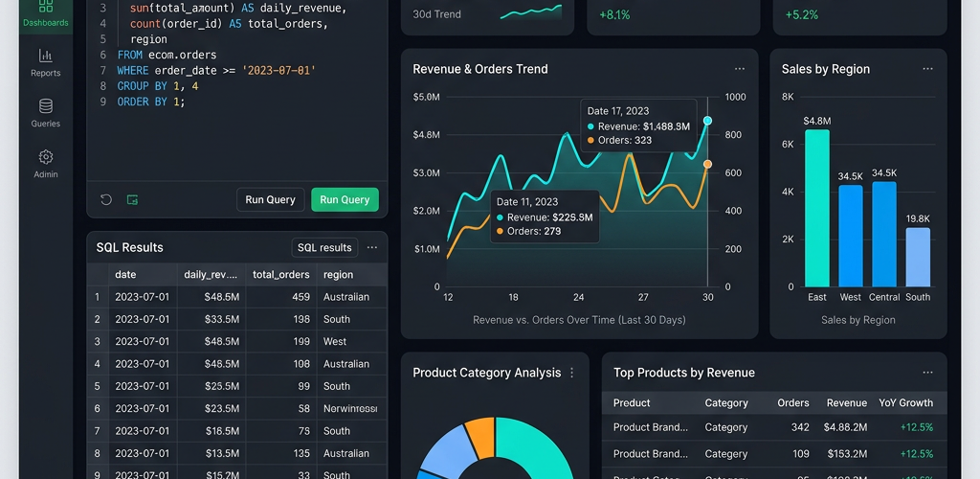Open SQL Results panel more options
The image size is (980, 479).
(x=372, y=247)
